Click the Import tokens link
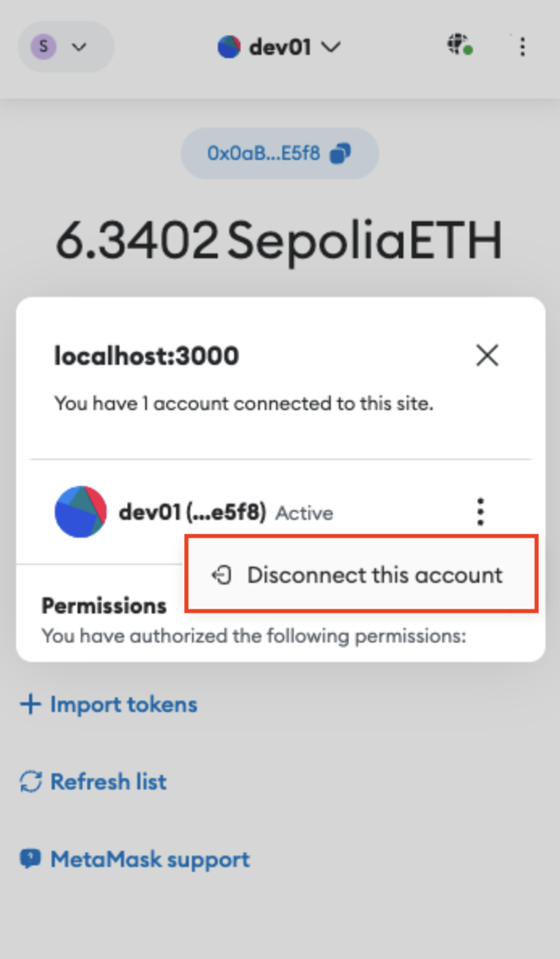Viewport: 560px width, 959px height. point(109,705)
